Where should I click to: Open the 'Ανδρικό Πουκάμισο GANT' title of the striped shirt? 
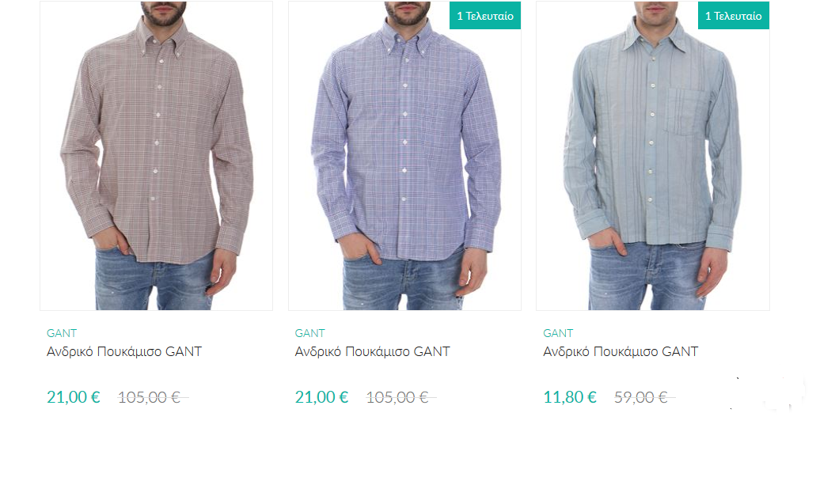(621, 351)
